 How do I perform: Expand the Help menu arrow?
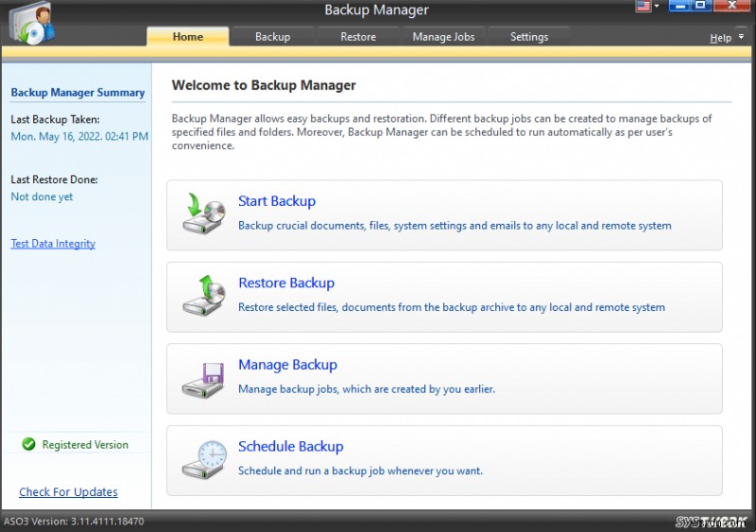tap(741, 37)
